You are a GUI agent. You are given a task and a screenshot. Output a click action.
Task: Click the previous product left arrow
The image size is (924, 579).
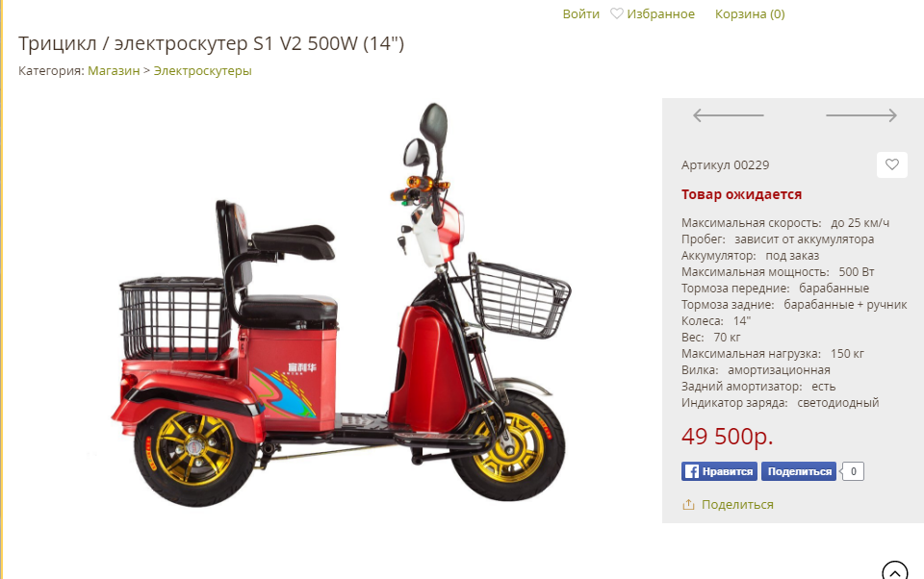(x=729, y=115)
